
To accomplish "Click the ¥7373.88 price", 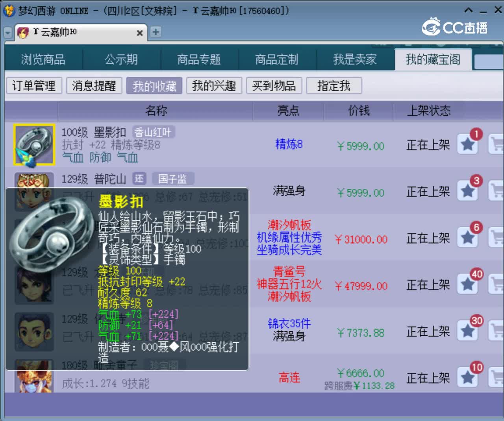I will pyautogui.click(x=361, y=333).
